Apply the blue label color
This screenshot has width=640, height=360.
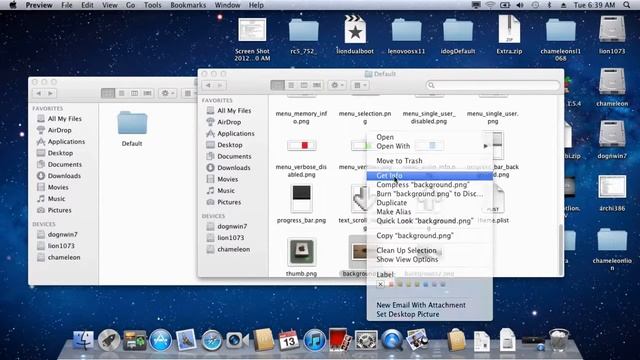coord(426,284)
